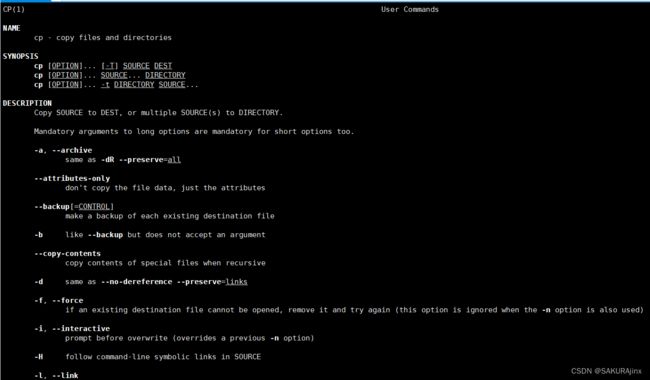Screen dimensions: 650x380
Task: Click the underlined 'all' after --preserve=
Action: (174, 160)
